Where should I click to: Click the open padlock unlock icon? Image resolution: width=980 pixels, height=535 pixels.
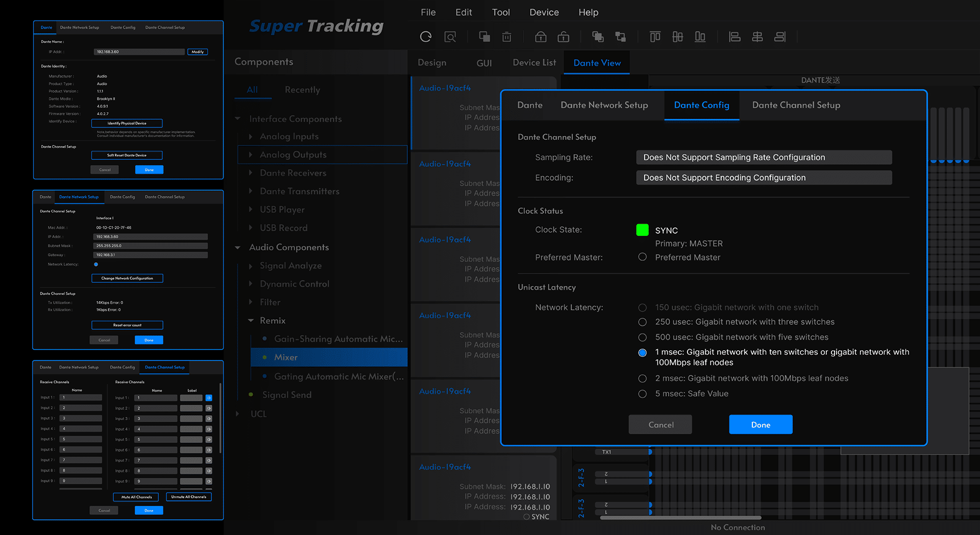coord(563,37)
